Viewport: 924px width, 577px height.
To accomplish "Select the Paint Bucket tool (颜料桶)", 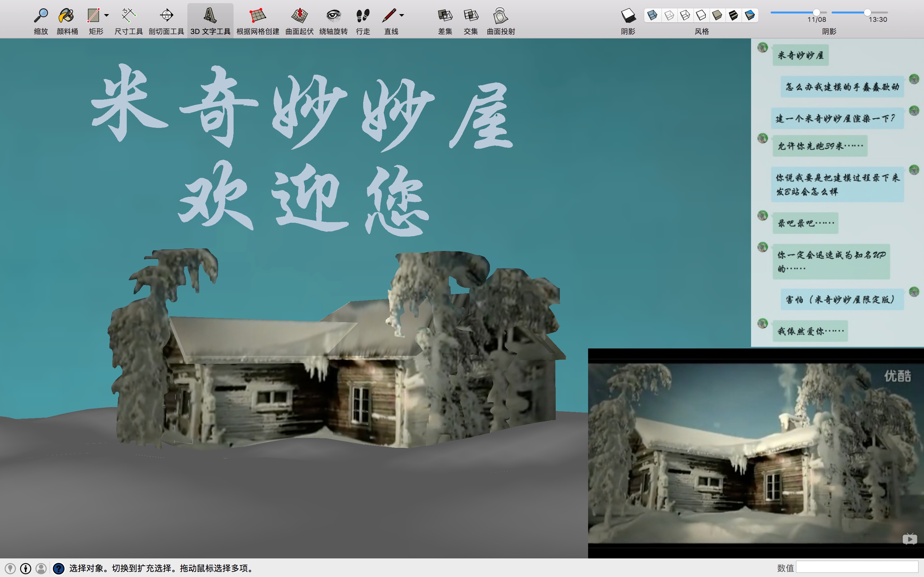I will [x=67, y=16].
